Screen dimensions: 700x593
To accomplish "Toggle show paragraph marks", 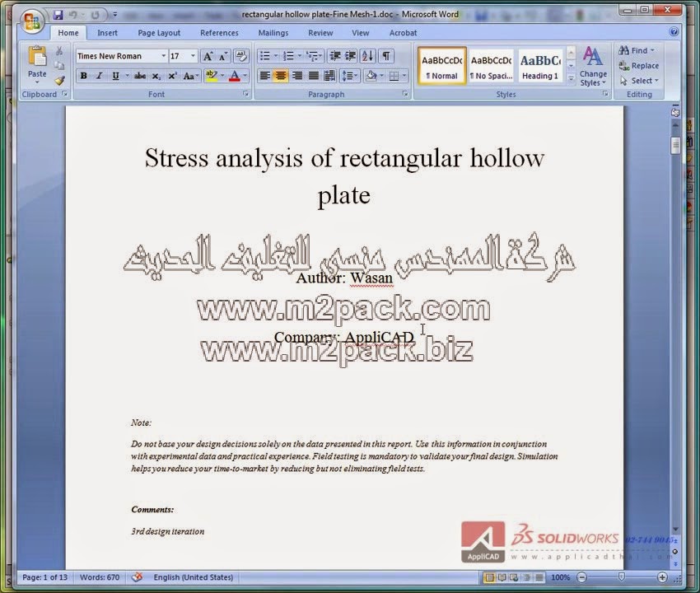I will tap(386, 56).
